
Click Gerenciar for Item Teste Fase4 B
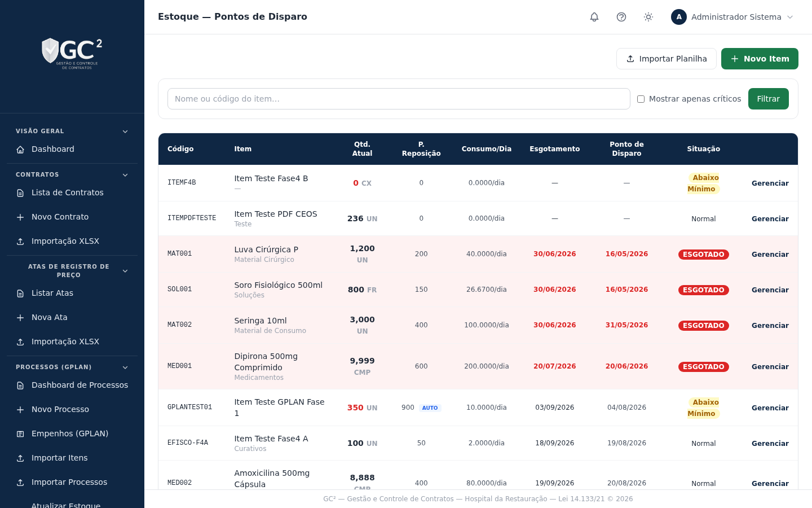pos(770,183)
